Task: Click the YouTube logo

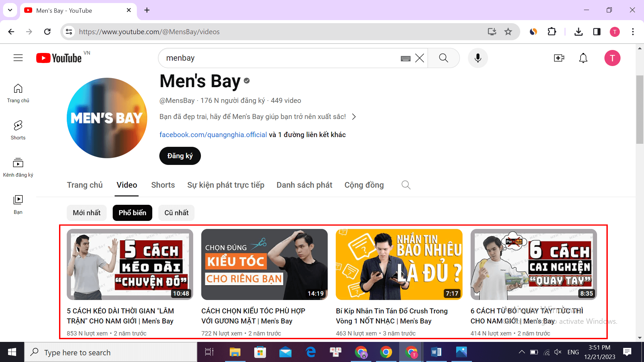Action: (x=59, y=58)
